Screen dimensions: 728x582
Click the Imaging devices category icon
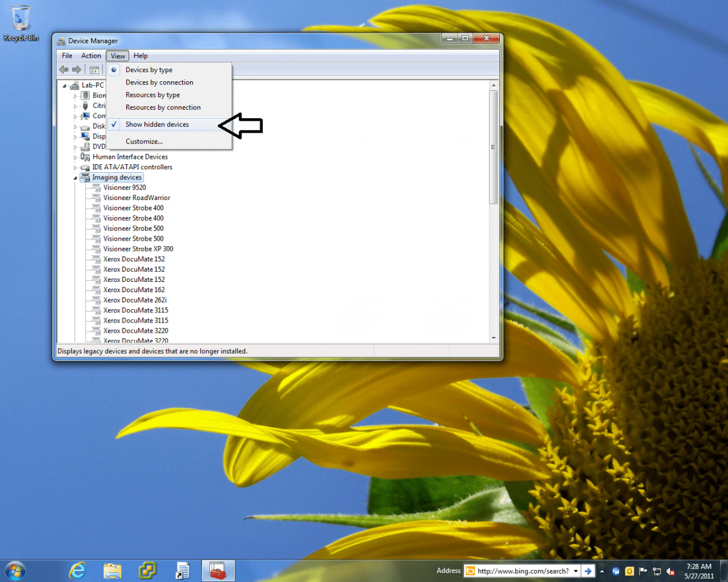pyautogui.click(x=85, y=177)
